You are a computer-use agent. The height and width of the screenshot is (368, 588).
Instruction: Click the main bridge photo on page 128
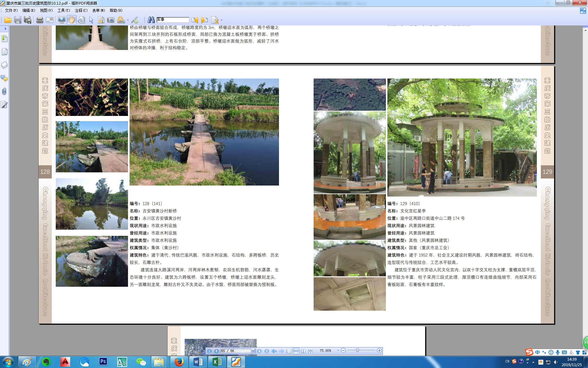[x=204, y=132]
